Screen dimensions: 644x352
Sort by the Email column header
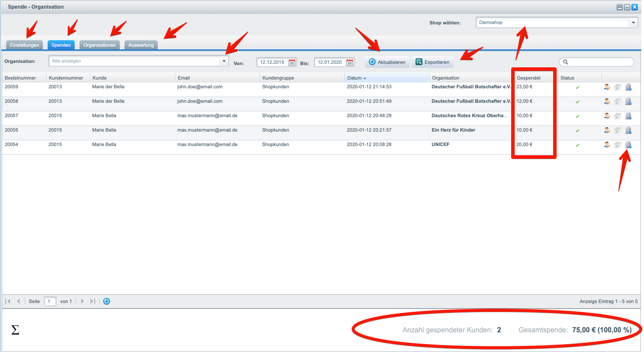pyautogui.click(x=217, y=78)
